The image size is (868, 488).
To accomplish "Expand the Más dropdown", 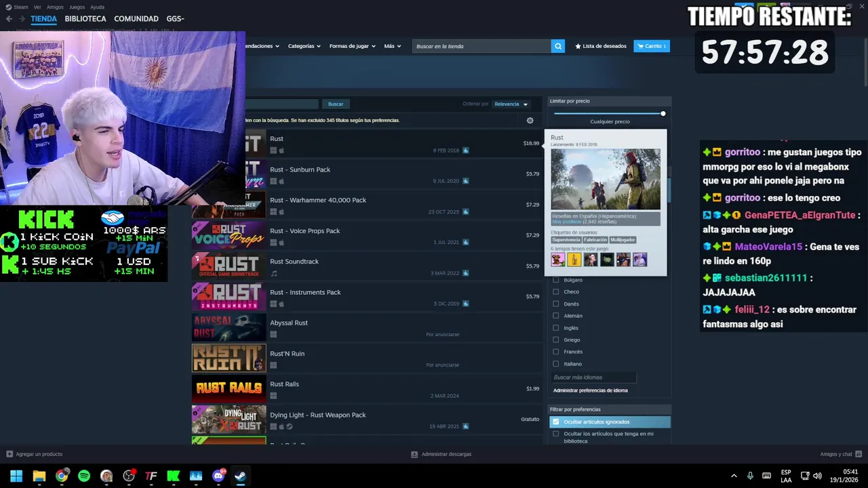I will [x=393, y=46].
